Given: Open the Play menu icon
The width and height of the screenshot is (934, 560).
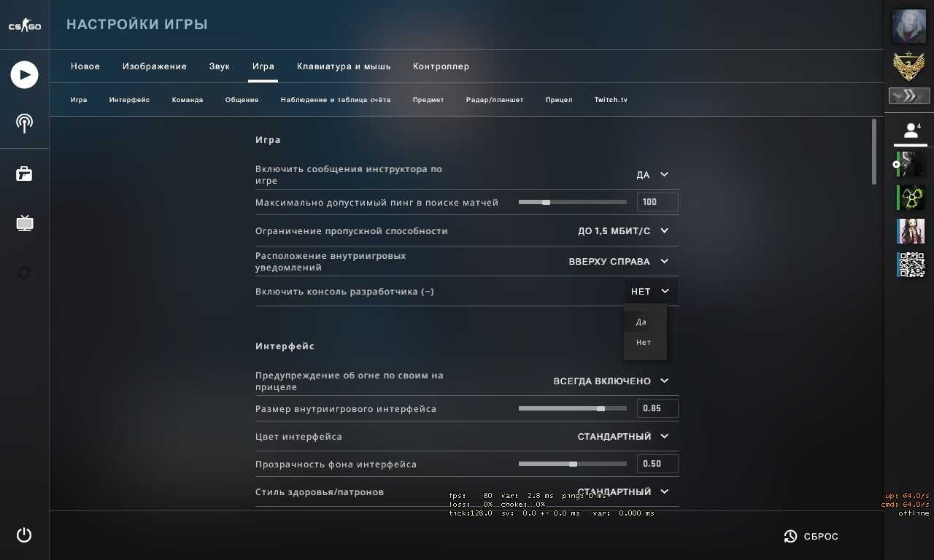Looking at the screenshot, I should (24, 74).
